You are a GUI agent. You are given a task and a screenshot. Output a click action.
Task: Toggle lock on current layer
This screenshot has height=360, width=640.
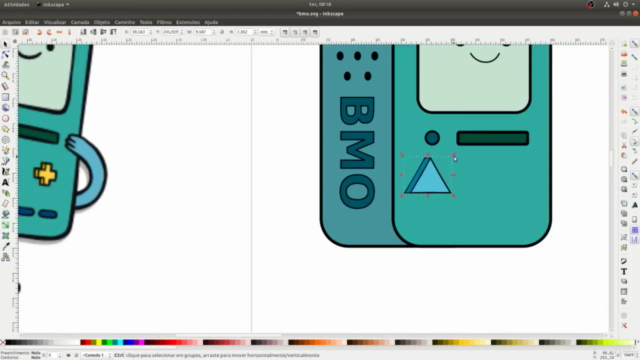click(76, 356)
